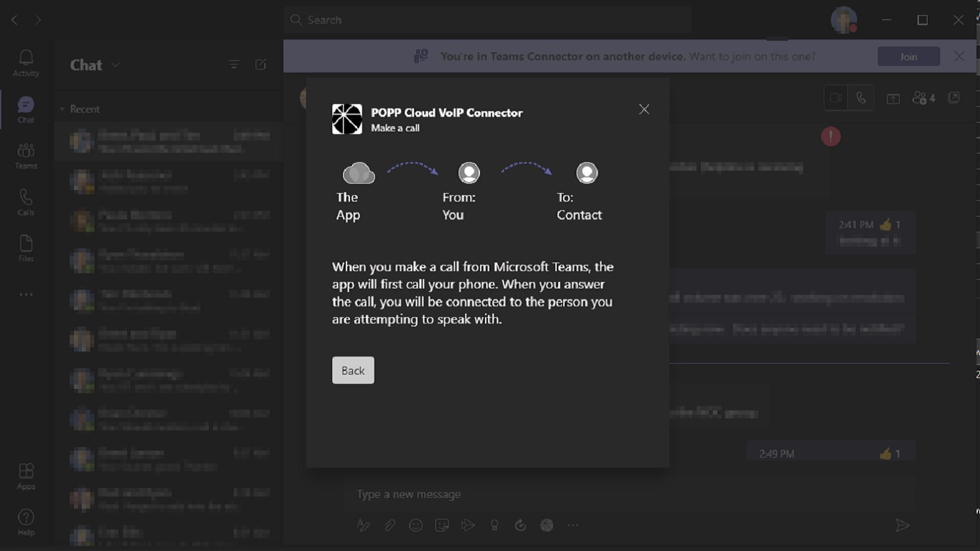Click the 'To: Contact' user icon
The height and width of the screenshot is (551, 980).
coord(587,173)
